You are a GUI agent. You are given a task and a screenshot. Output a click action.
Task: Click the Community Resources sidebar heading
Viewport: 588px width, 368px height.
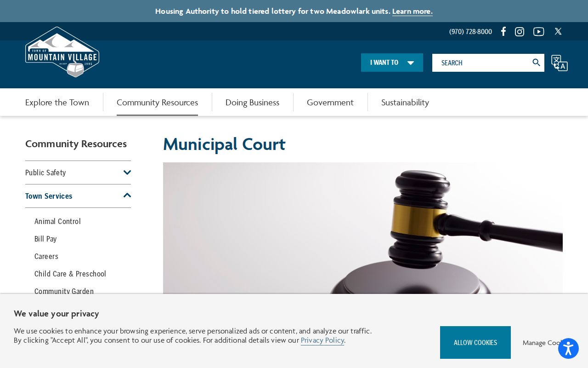pos(76,144)
